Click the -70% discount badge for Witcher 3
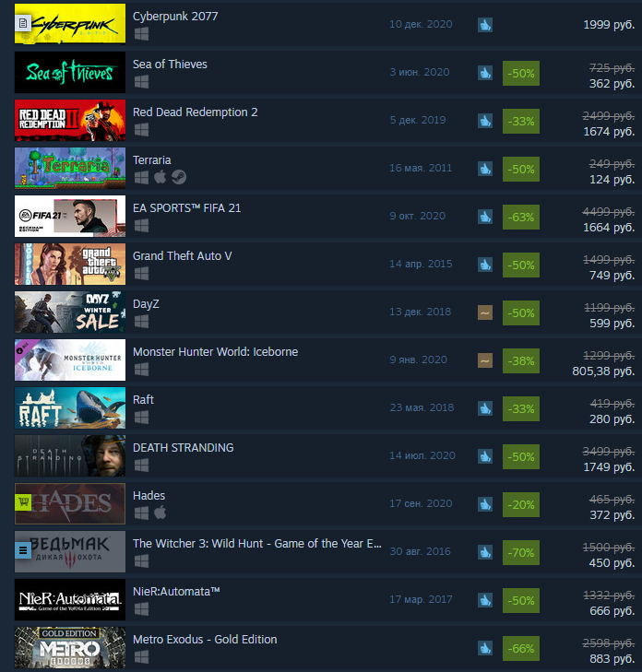 coord(521,553)
